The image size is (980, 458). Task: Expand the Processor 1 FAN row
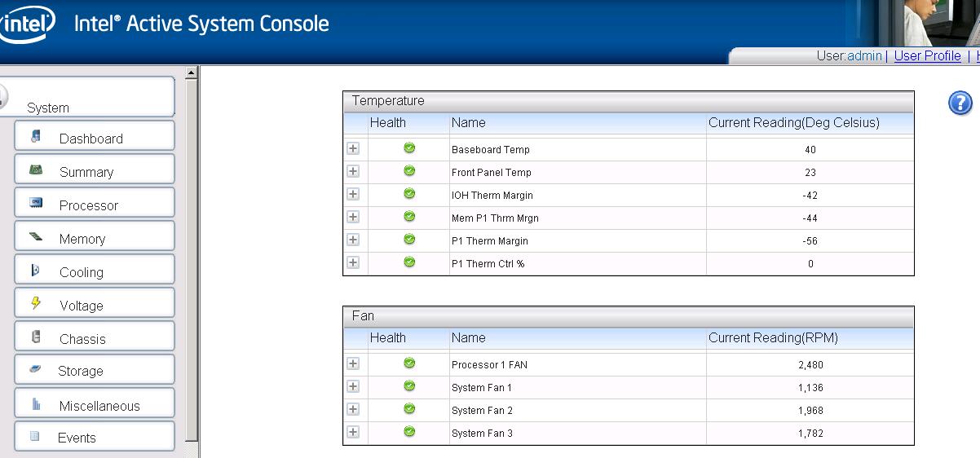point(353,363)
